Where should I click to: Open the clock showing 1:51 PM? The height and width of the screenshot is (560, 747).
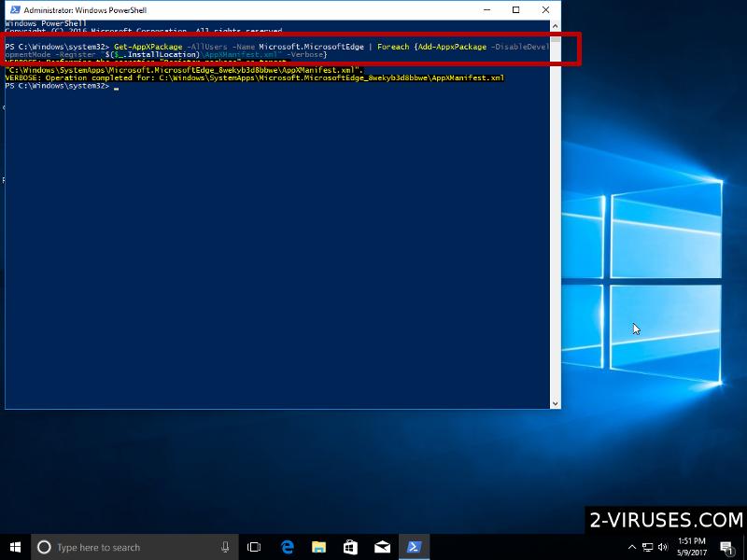coord(691,547)
